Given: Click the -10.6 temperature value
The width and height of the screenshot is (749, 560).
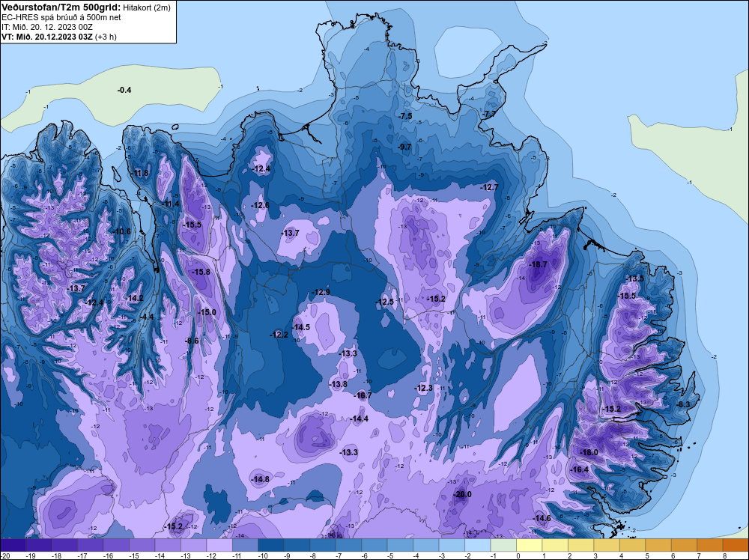Looking at the screenshot, I should coord(122,231).
